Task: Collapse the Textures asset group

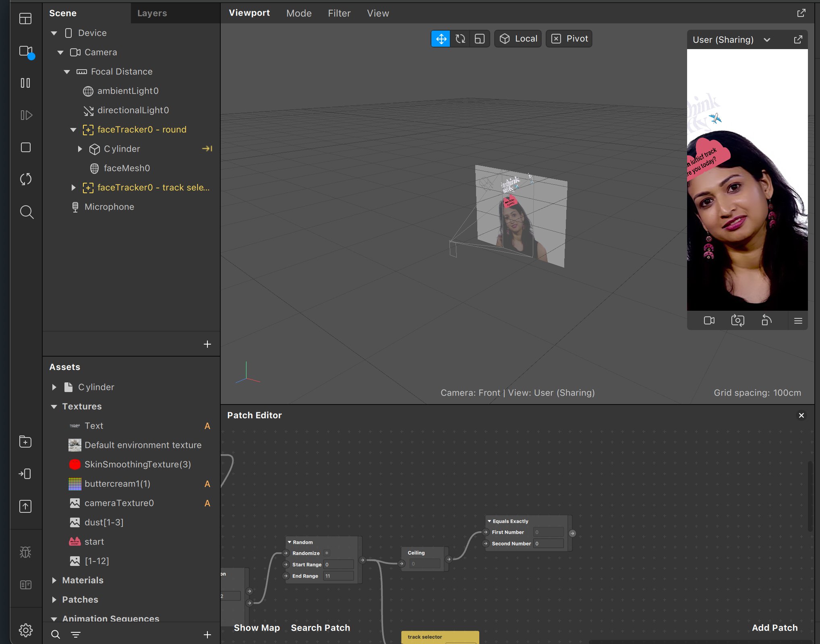Action: (x=54, y=407)
